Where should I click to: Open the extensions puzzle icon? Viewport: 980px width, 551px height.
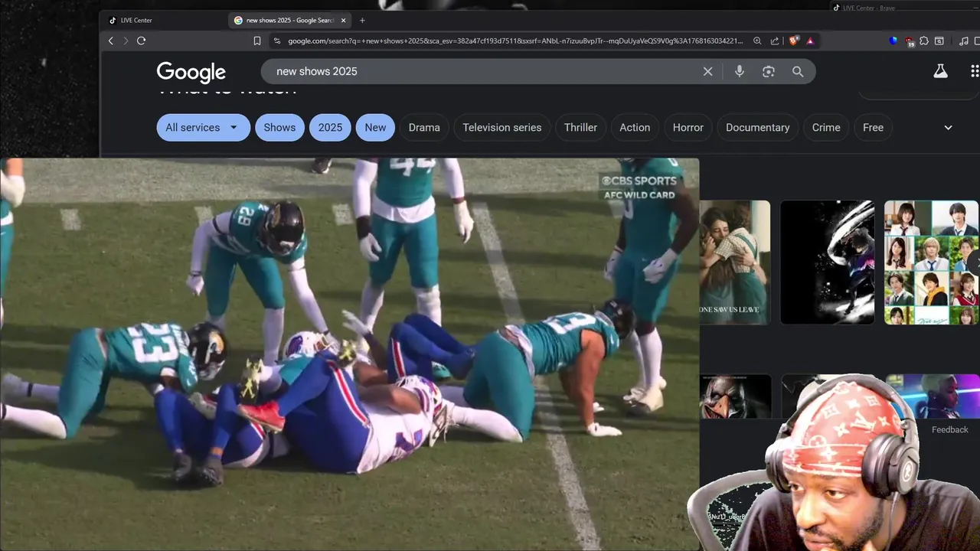point(924,41)
